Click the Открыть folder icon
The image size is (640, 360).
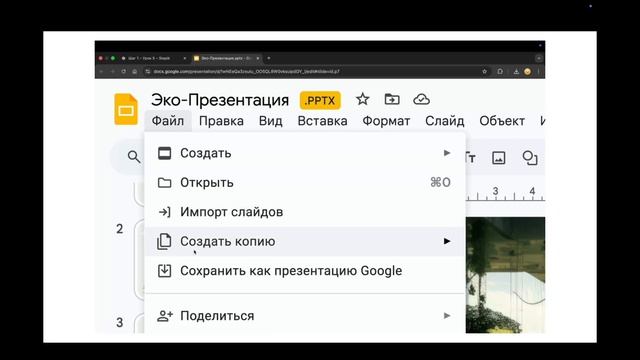[x=164, y=182]
